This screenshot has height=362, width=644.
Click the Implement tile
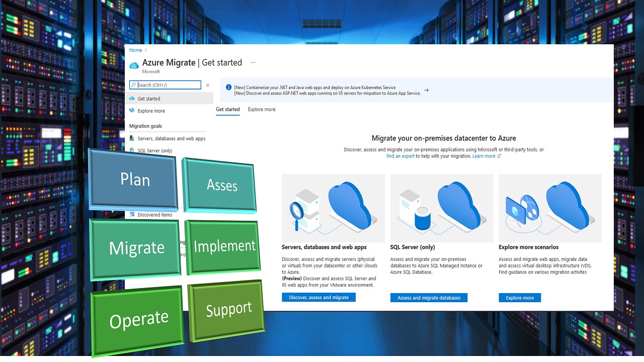click(223, 246)
